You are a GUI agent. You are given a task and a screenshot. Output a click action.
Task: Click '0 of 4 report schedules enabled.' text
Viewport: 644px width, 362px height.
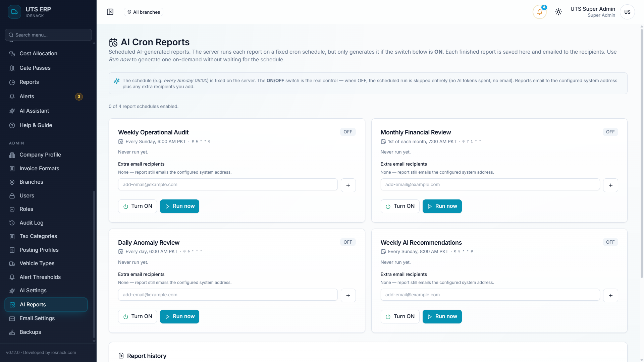(x=144, y=106)
